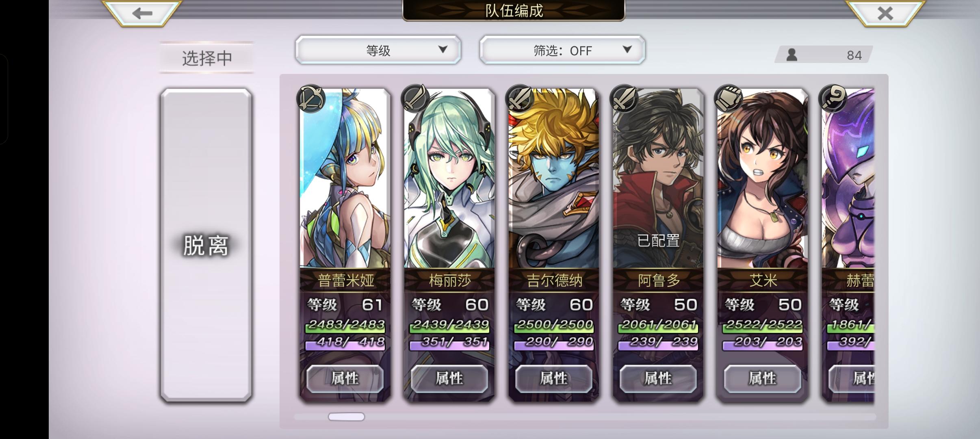Open 属性 for 艾米

[x=763, y=378]
